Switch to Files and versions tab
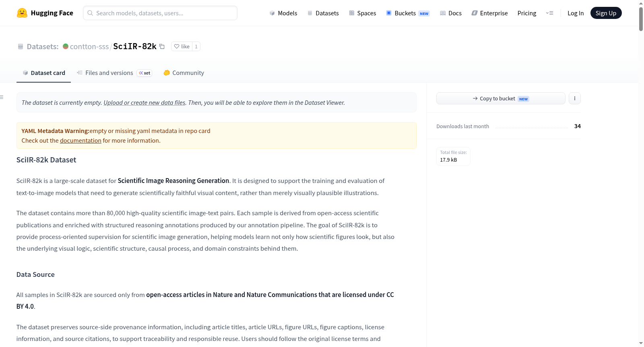This screenshot has height=347, width=644. click(114, 73)
